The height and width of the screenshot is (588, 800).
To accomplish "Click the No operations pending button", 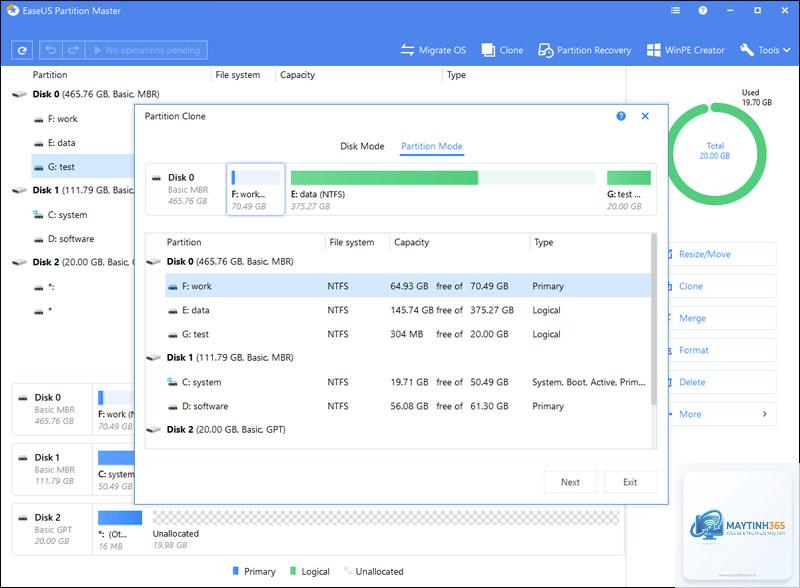I will [146, 50].
